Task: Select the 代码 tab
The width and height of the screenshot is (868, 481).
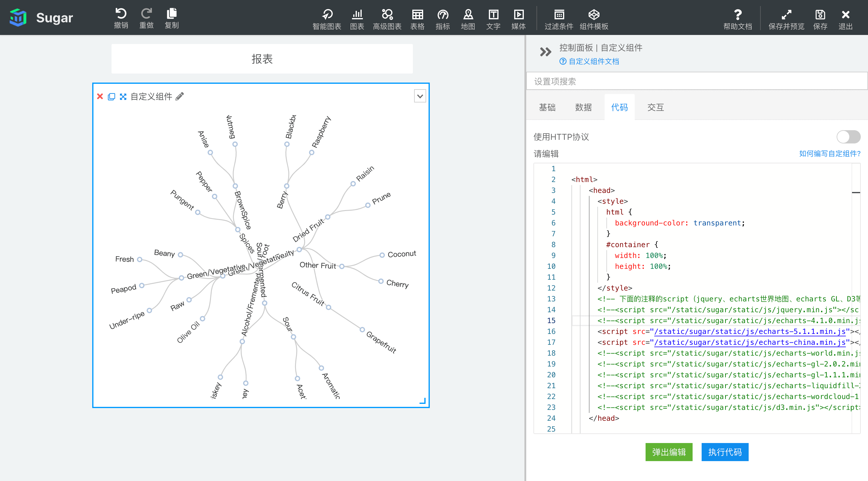Action: coord(619,108)
